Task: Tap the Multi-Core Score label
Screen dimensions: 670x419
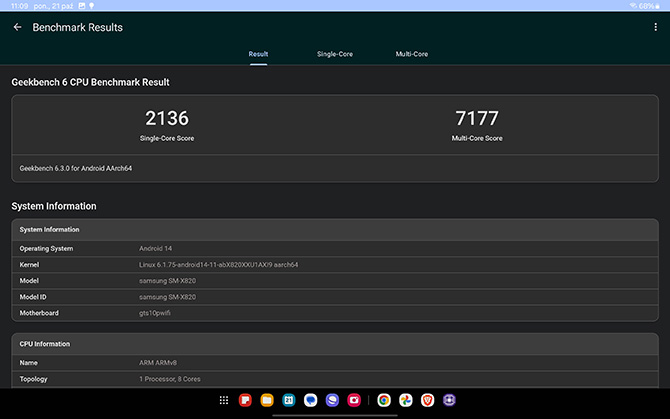Action: click(x=477, y=138)
